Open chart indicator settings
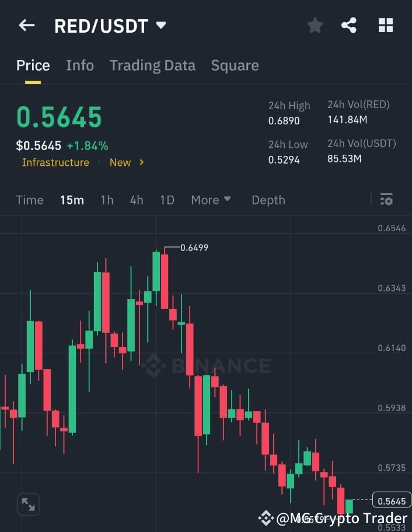The image size is (412, 532). [x=386, y=199]
